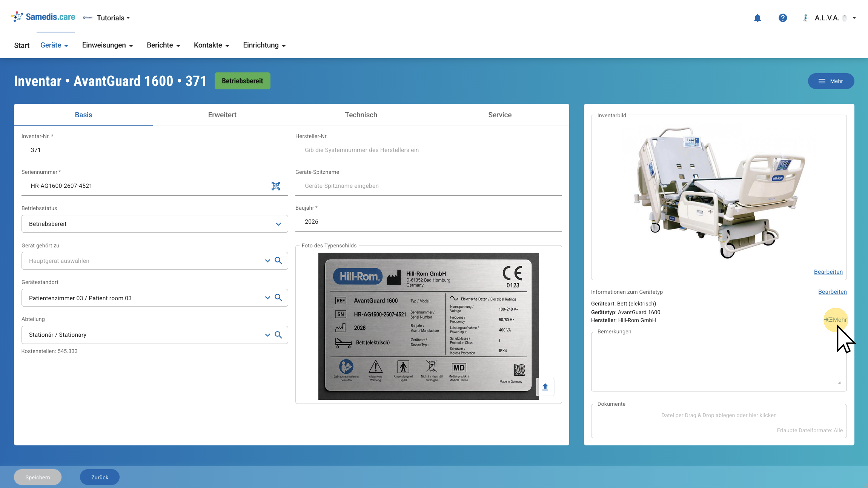
Task: Search location with magnifier in Gerätestandort field
Action: tap(278, 298)
